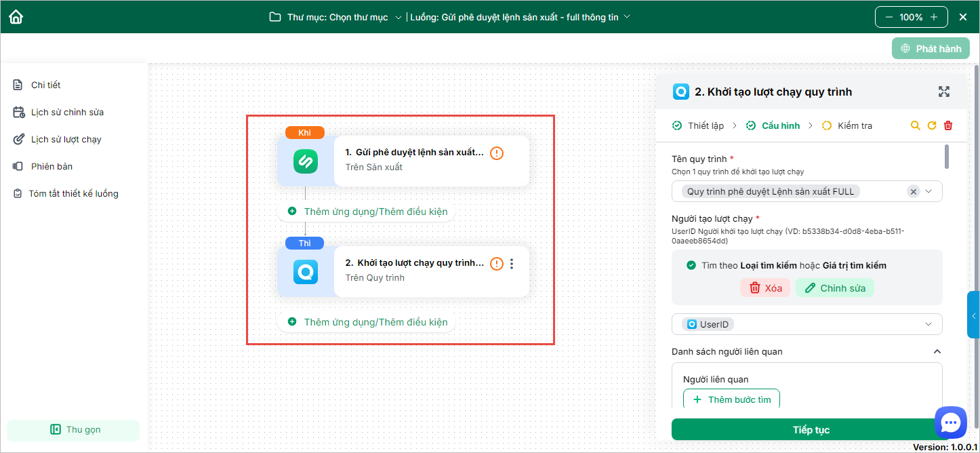This screenshot has width=980, height=453.
Task: Click the Phát hành publish button
Action: pyautogui.click(x=931, y=48)
